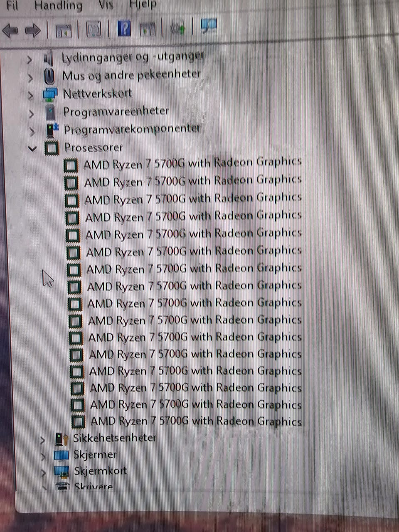Select the Mus og andre pekeenheter label
Image resolution: width=399 pixels, height=532 pixels.
click(x=131, y=75)
